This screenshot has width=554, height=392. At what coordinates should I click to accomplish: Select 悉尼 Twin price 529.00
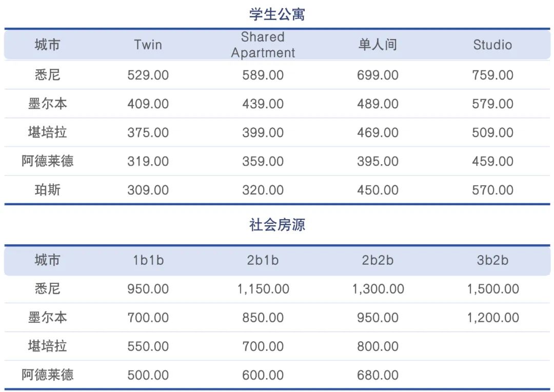148,75
